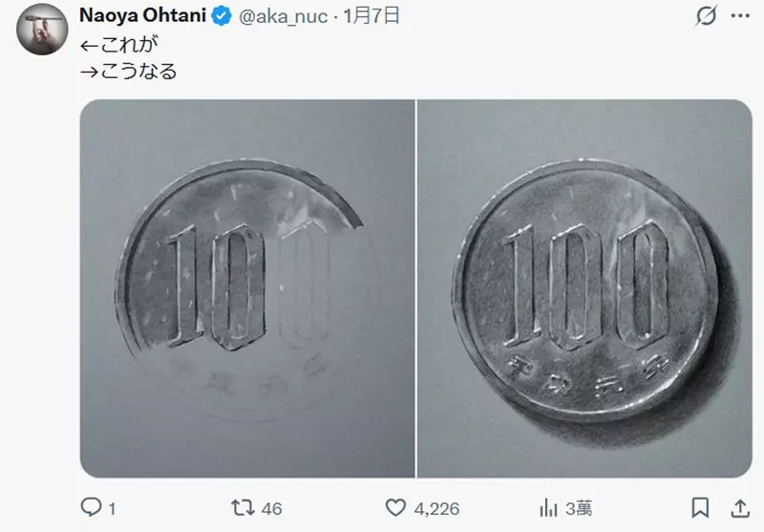Click the retweet count 46
Image resolution: width=764 pixels, height=532 pixels.
point(271,508)
